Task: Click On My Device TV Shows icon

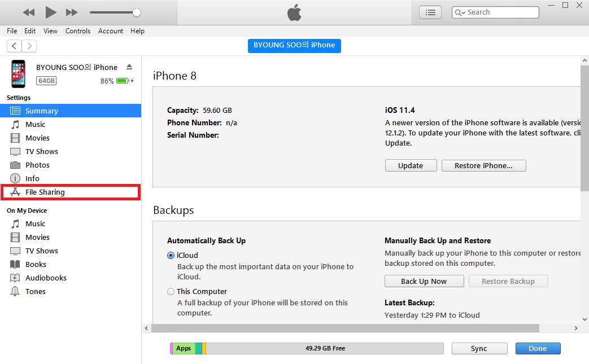Action: click(15, 251)
